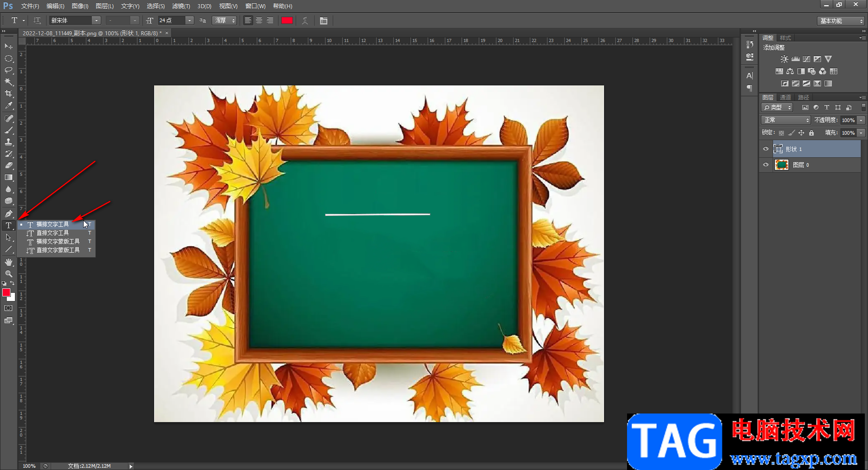Open the 滤镜(T) menu

[181, 6]
